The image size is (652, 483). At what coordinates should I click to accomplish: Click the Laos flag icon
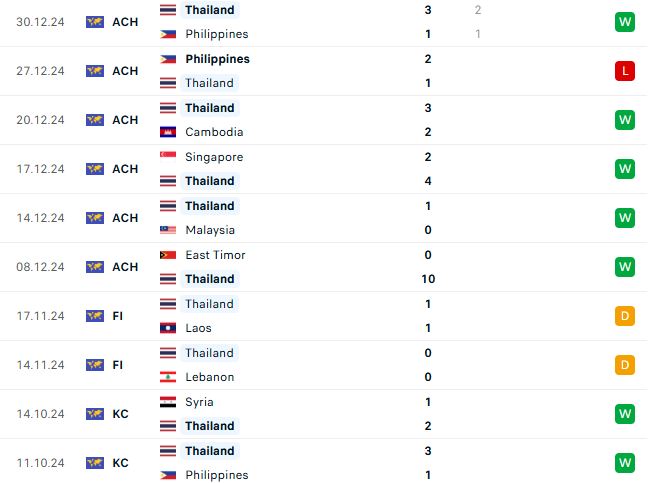point(168,328)
